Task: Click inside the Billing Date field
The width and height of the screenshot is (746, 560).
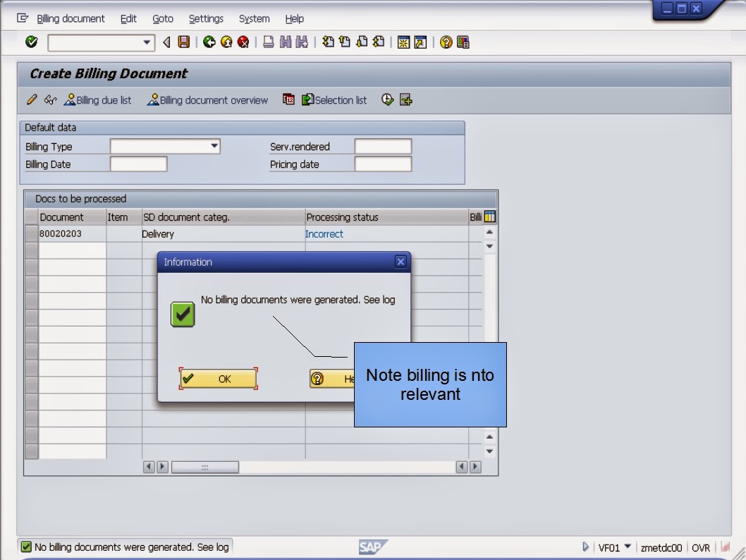Action: click(137, 164)
